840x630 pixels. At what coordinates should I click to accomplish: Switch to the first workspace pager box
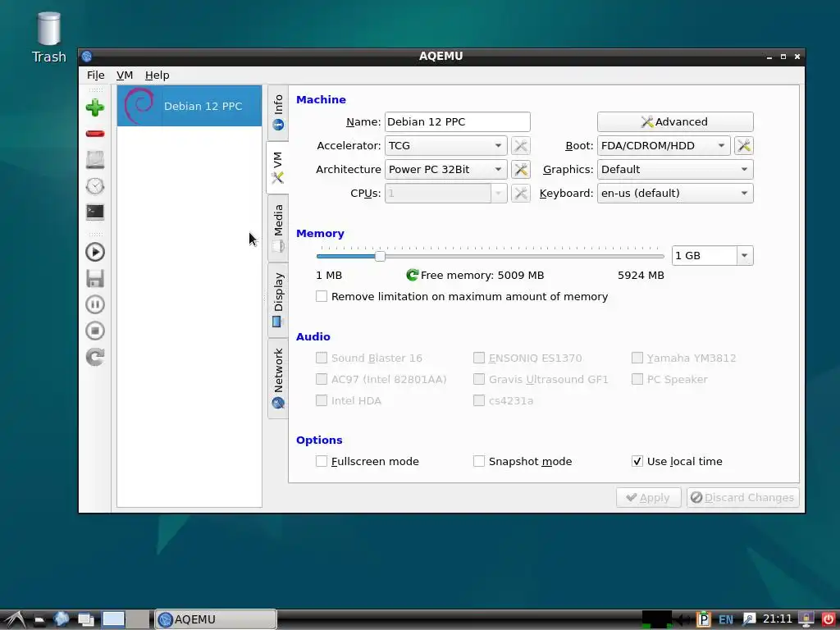click(x=113, y=619)
